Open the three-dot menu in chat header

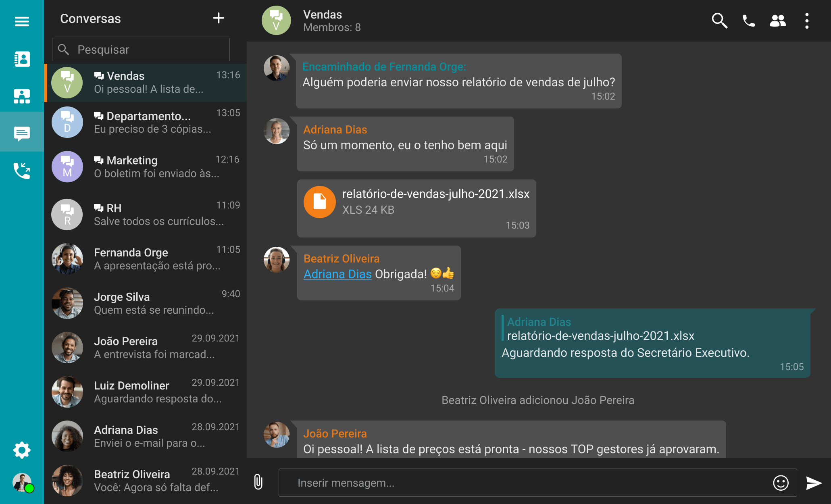pyautogui.click(x=807, y=20)
